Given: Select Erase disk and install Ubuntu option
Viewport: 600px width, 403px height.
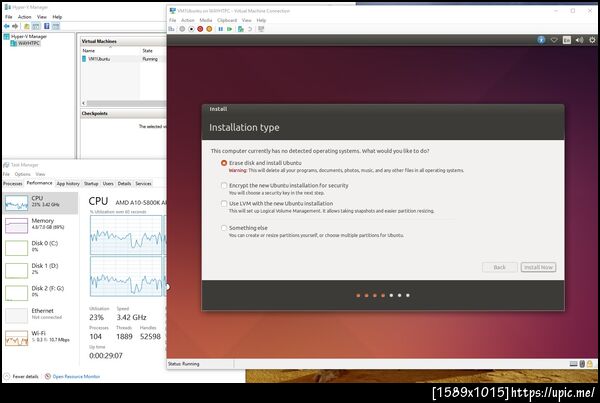Looking at the screenshot, I should [224, 163].
